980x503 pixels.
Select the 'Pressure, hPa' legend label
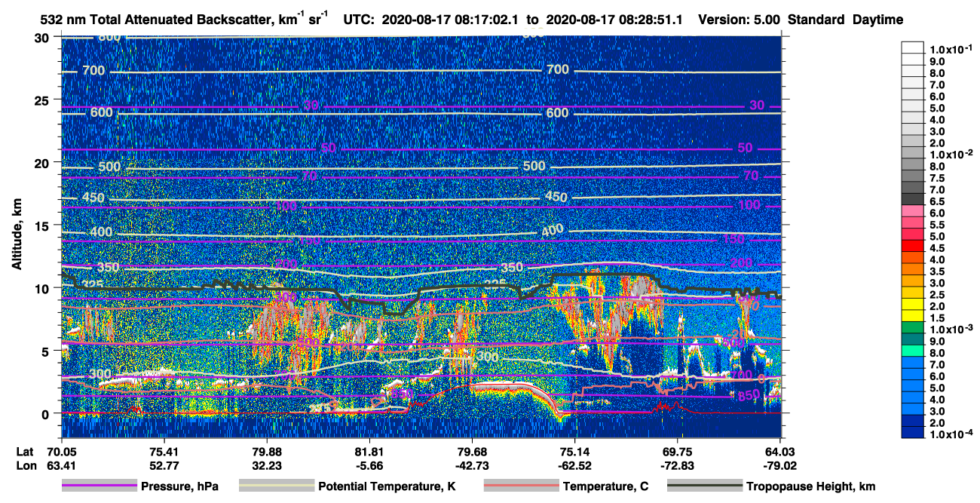click(x=179, y=486)
